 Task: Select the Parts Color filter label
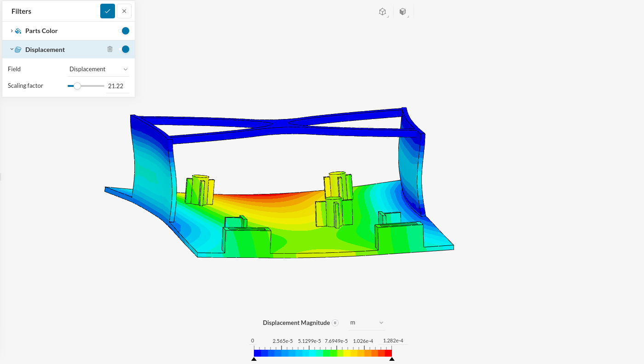(x=41, y=31)
